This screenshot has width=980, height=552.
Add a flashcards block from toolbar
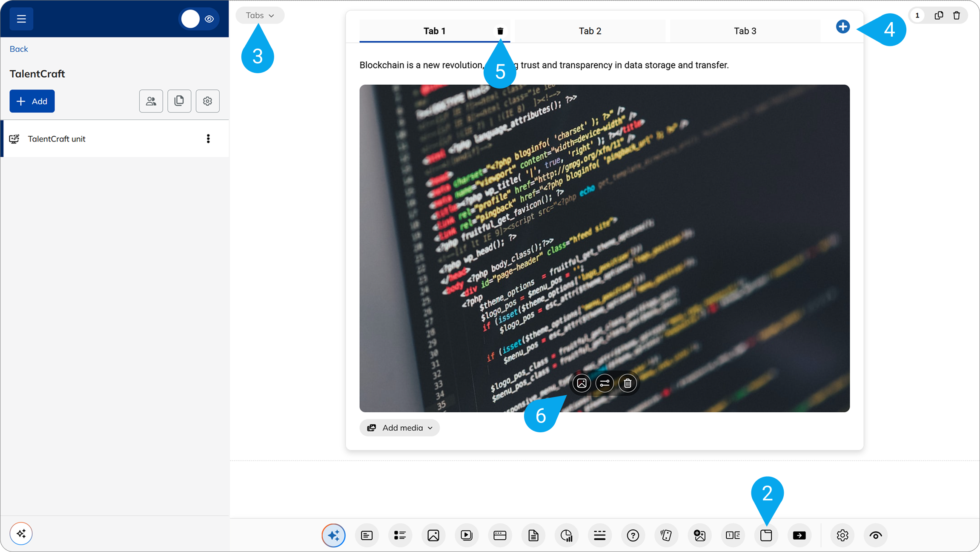coord(666,535)
